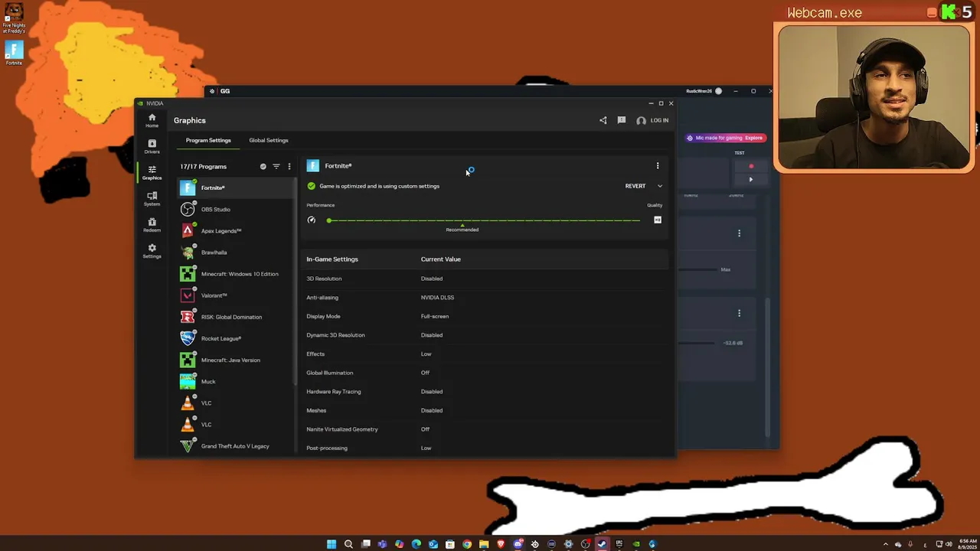
Task: Select Brawlhalla in the programs list
Action: 237,252
